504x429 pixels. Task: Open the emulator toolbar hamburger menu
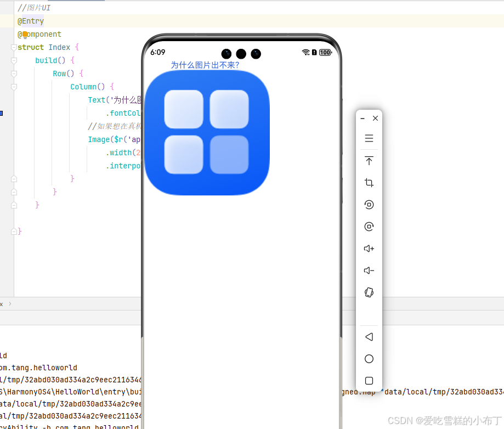click(369, 138)
